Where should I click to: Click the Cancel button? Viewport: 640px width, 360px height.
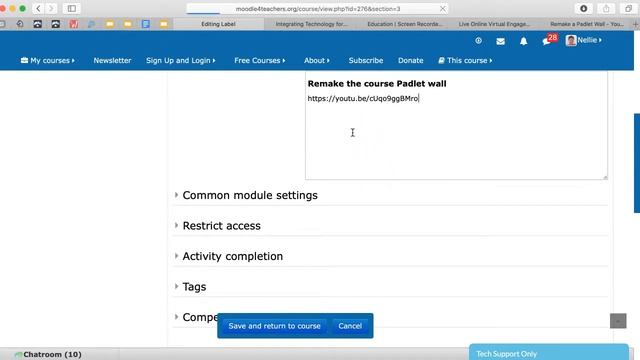pos(350,326)
